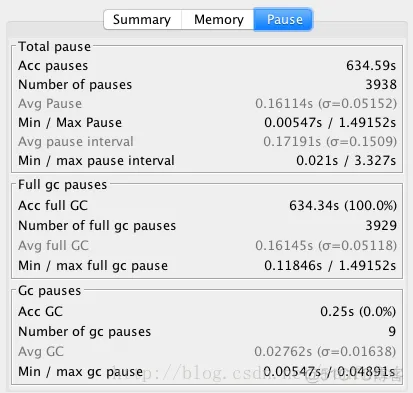413x393 pixels.
Task: Click the Min / Max Pause value
Action: pyautogui.click(x=330, y=123)
